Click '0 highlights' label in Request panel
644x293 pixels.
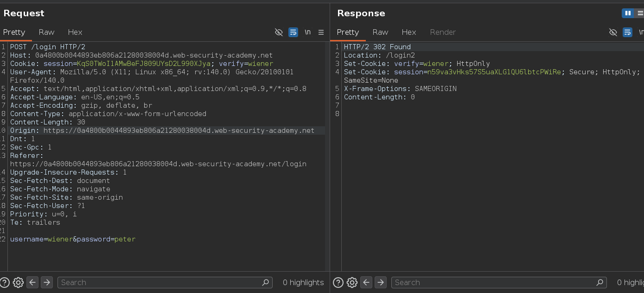[x=303, y=282]
